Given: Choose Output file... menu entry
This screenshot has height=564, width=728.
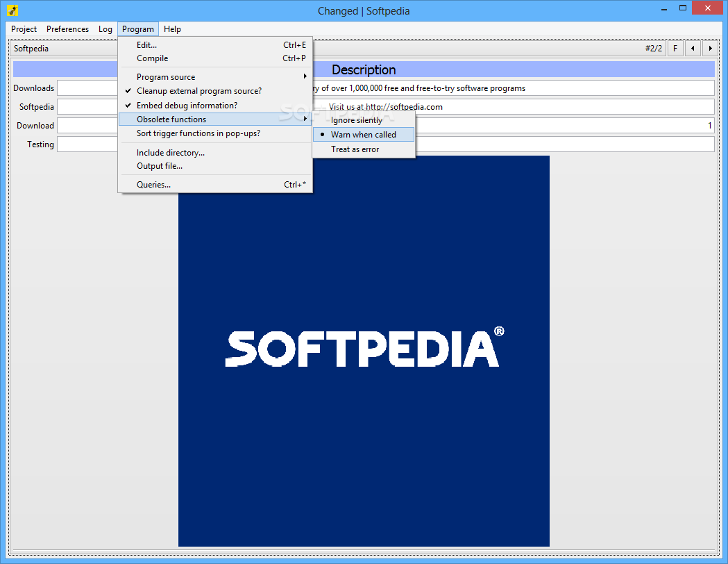Looking at the screenshot, I should point(215,166).
